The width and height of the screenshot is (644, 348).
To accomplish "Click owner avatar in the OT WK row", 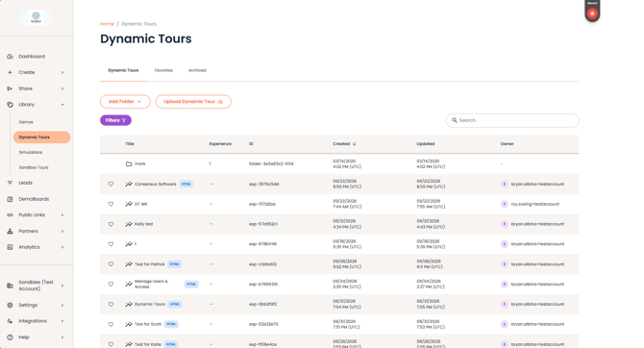I will (x=505, y=204).
